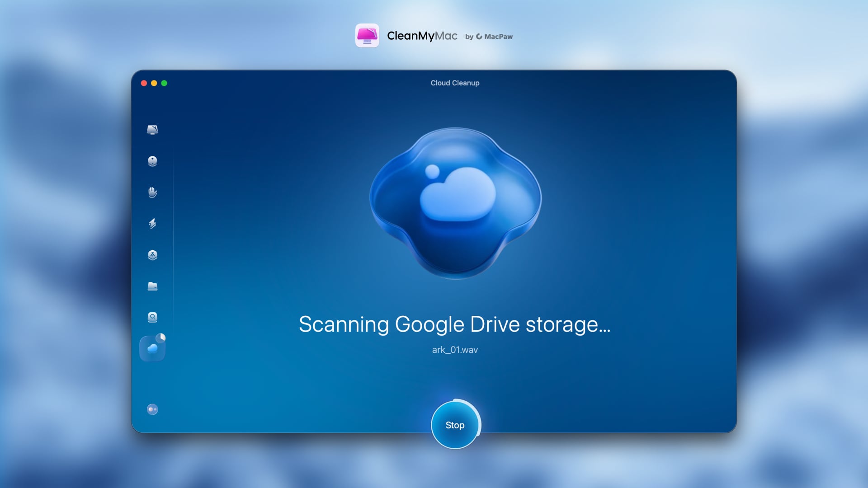This screenshot has width=868, height=488.
Task: Click the green zoom traffic-light button
Action: [x=165, y=83]
